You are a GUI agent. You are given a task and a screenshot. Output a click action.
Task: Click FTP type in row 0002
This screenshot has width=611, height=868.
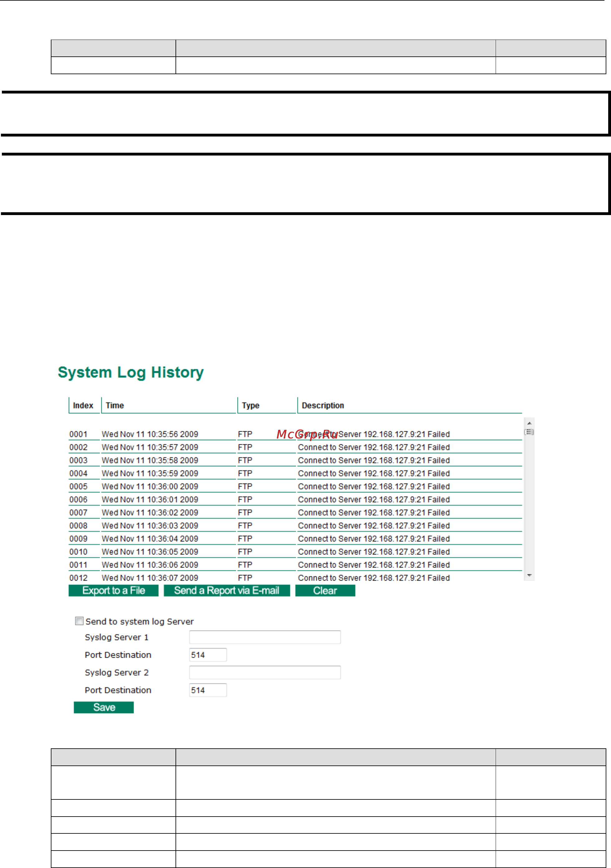point(245,447)
